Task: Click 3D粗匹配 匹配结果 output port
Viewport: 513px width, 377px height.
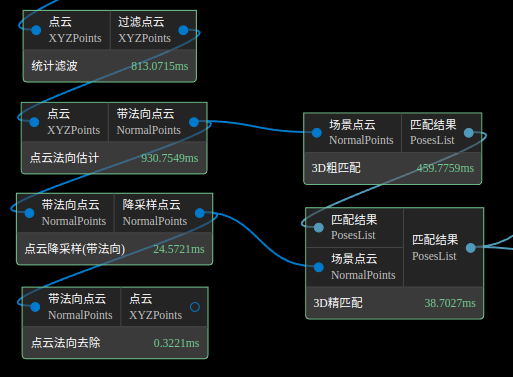Action: tap(469, 133)
